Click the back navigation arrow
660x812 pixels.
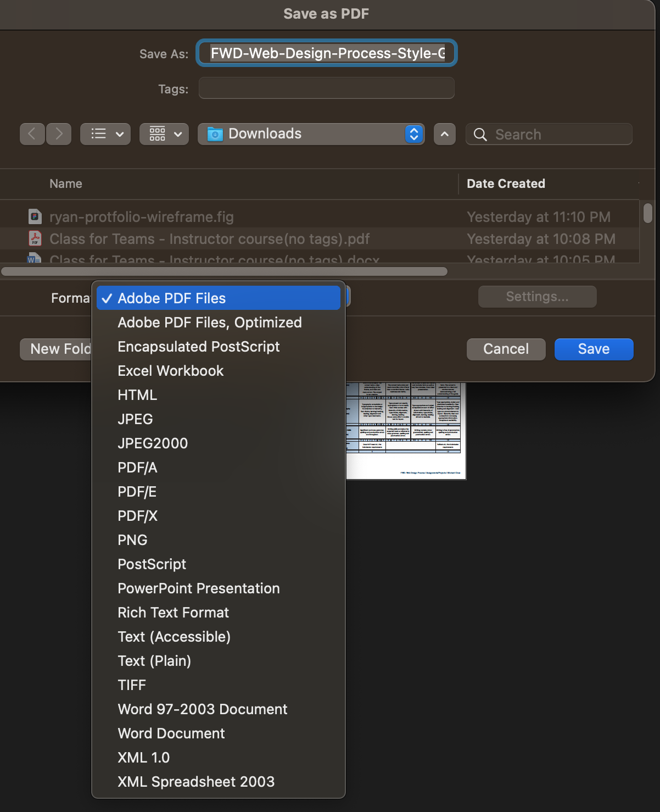32,134
